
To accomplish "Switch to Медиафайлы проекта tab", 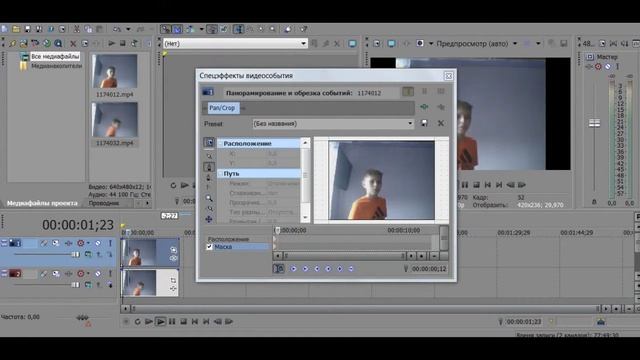I will click(42, 203).
